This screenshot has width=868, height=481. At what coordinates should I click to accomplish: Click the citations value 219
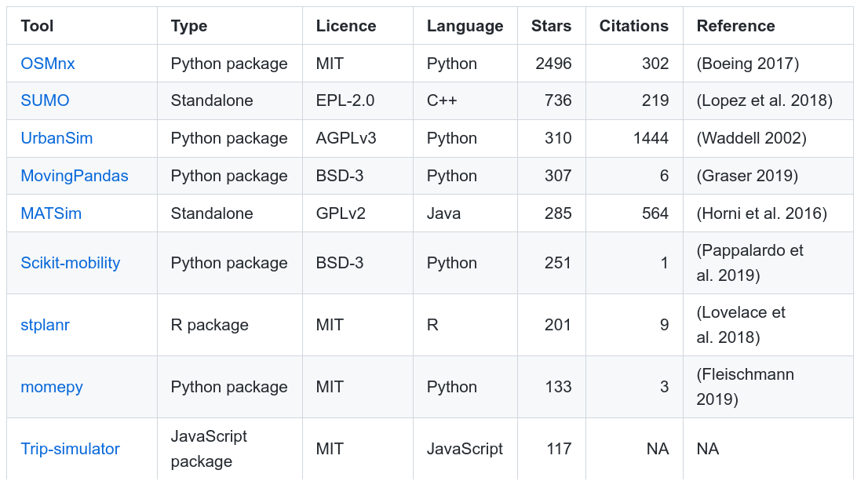point(655,100)
